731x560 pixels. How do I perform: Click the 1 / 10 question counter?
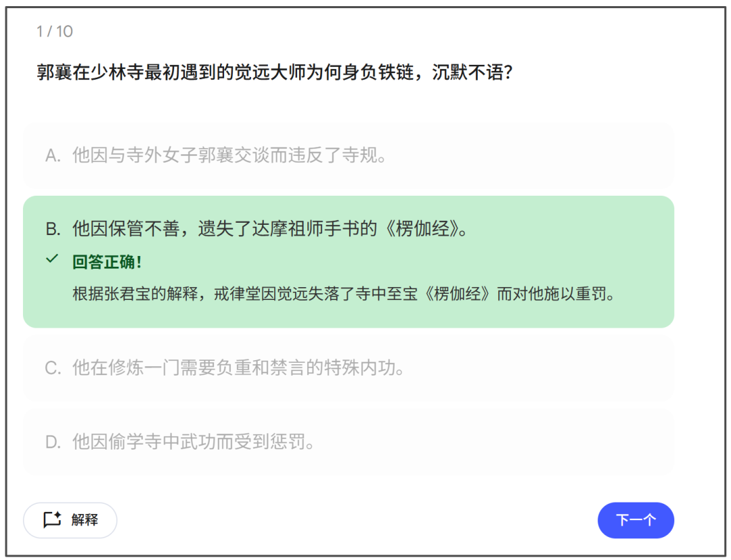[55, 31]
